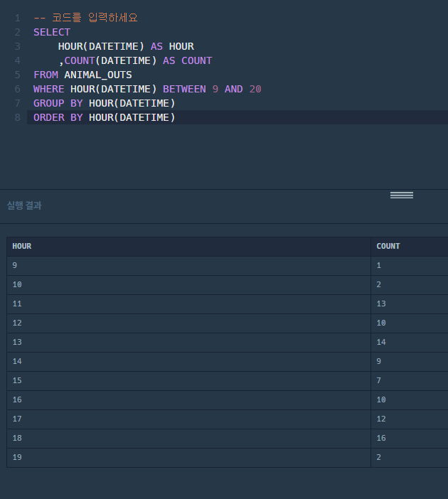Image resolution: width=448 pixels, height=499 pixels.
Task: Select HOUR cell with value 17
Action: (188, 419)
